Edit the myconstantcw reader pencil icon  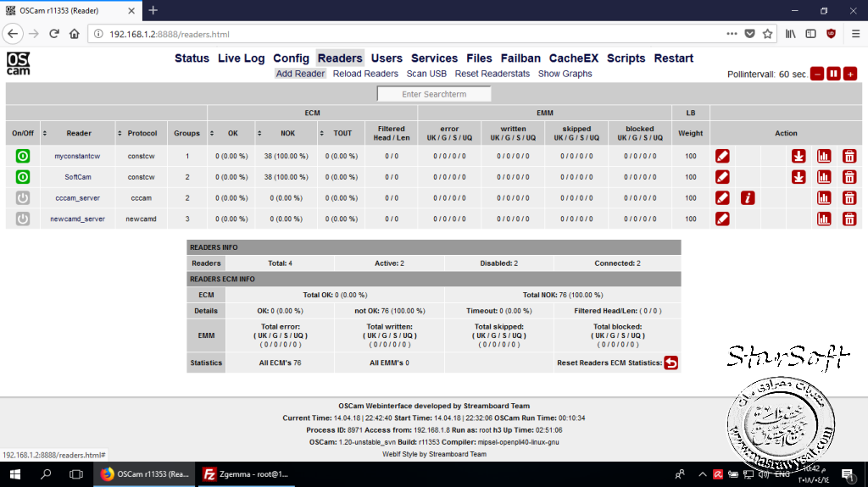722,156
